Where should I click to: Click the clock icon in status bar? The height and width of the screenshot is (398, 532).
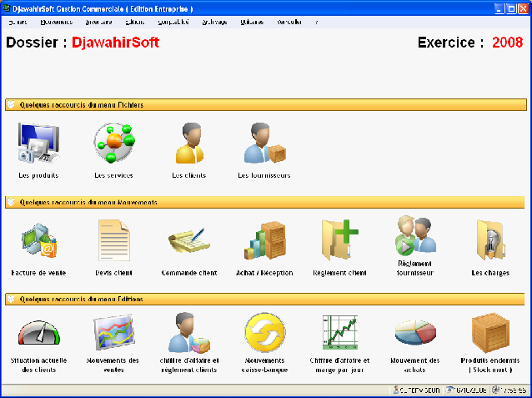pyautogui.click(x=495, y=390)
